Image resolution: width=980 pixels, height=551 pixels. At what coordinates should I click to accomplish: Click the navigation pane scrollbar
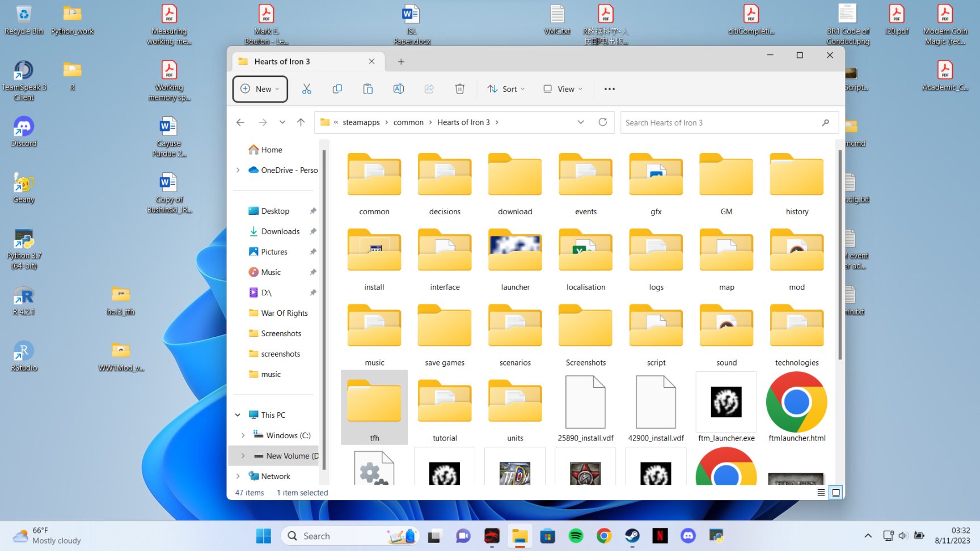click(324, 310)
